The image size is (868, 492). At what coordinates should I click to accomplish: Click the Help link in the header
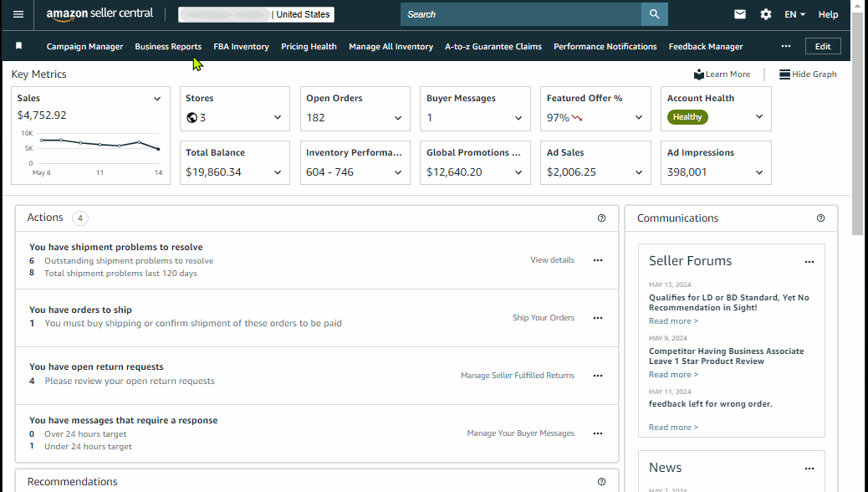tap(828, 14)
